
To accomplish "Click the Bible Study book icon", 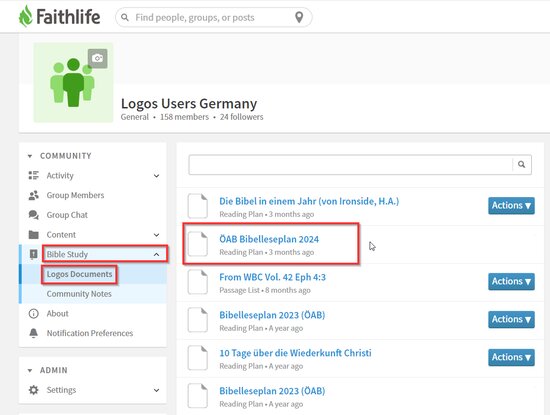I will (33, 254).
